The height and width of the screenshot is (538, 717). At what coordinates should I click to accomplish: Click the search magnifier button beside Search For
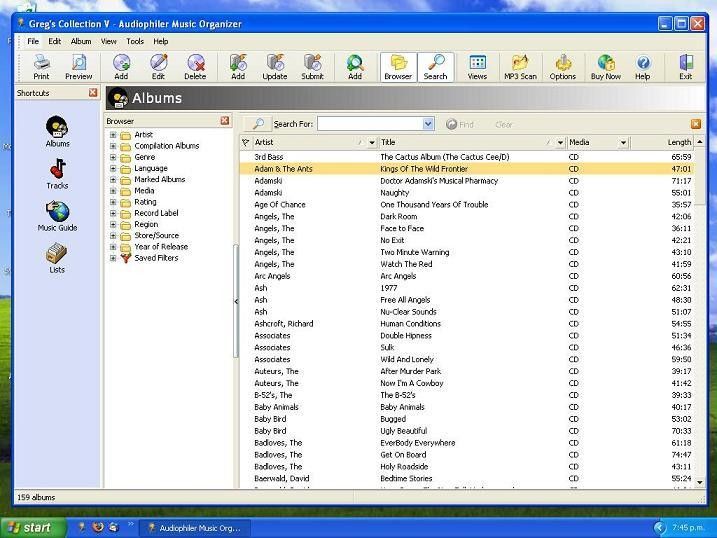point(257,124)
